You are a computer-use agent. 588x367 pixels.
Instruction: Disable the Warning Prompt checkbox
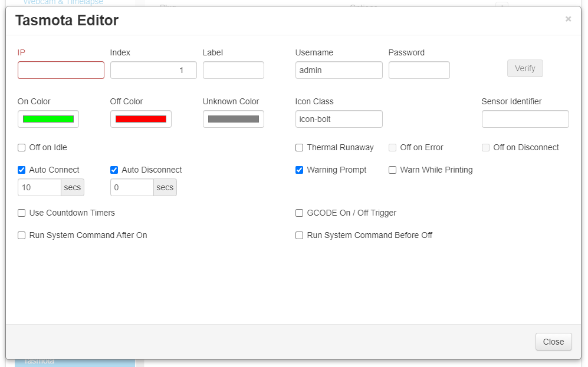click(x=299, y=170)
